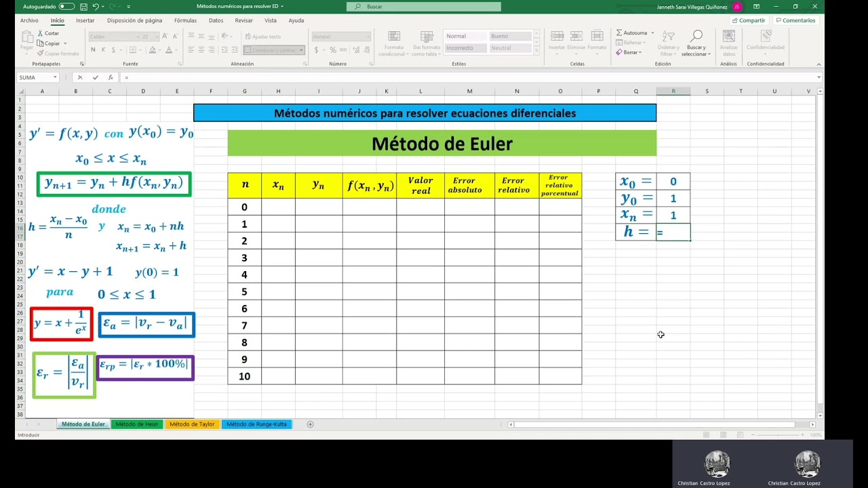The image size is (868, 488).
Task: Click the Formato cells icon
Action: [x=597, y=37]
